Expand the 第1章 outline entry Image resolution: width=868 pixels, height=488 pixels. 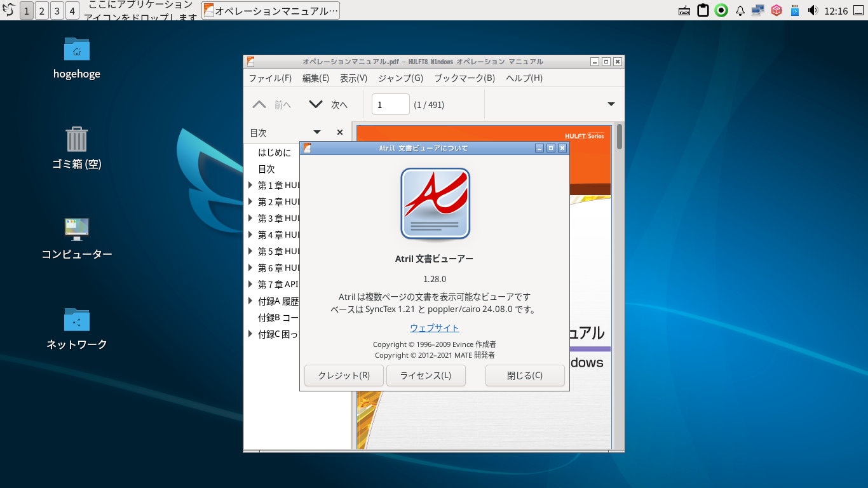tap(251, 186)
